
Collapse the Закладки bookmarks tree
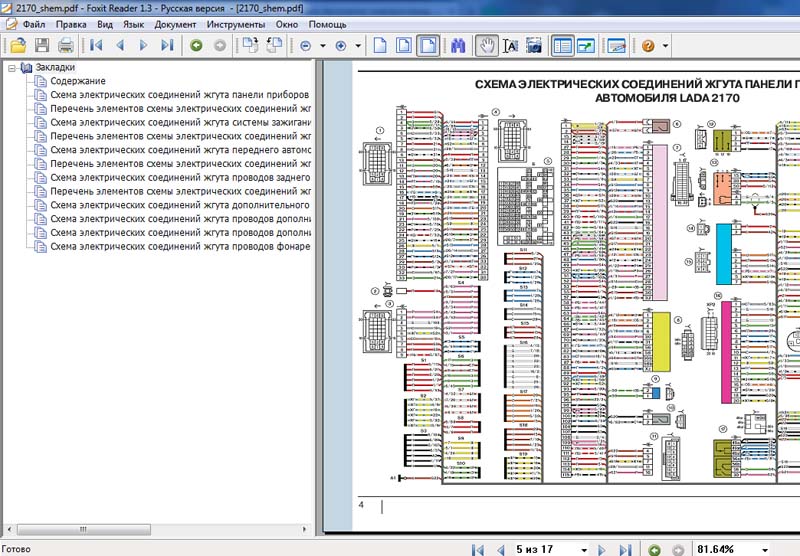click(x=12, y=68)
